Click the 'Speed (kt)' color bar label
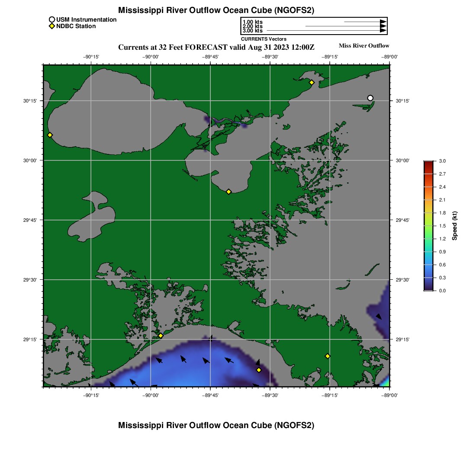The width and height of the screenshot is (476, 454). point(454,226)
